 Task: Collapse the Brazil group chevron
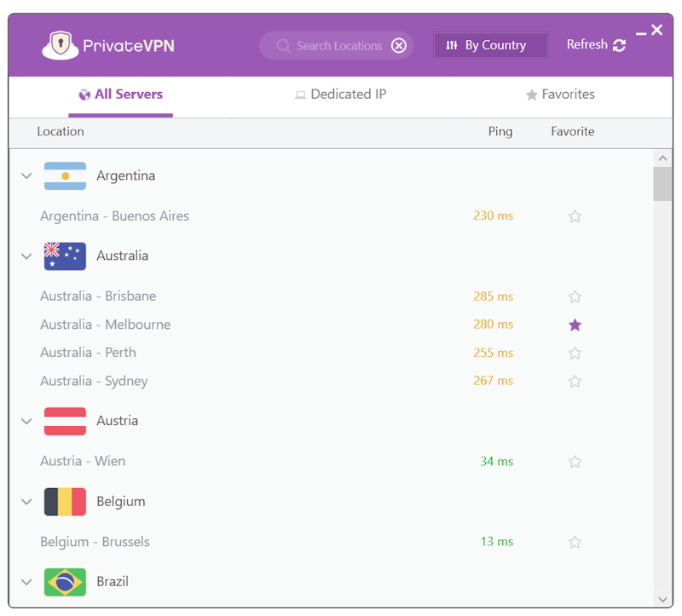[x=27, y=582]
